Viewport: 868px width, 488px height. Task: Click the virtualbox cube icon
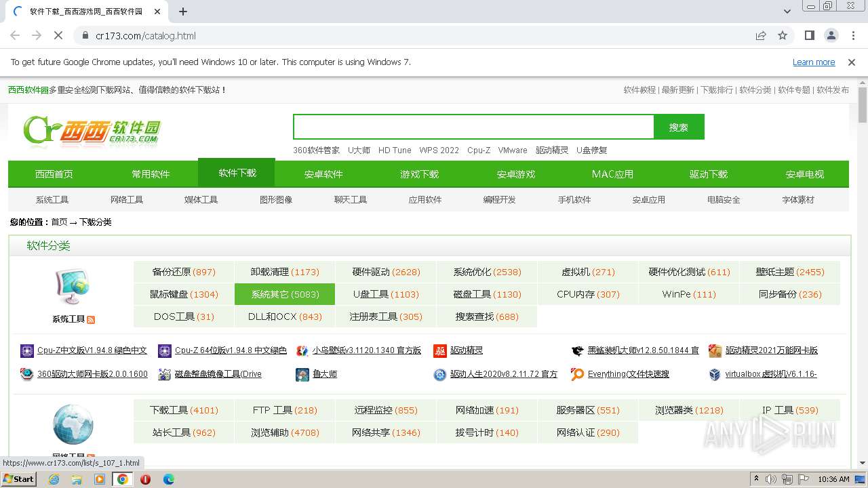coord(715,374)
